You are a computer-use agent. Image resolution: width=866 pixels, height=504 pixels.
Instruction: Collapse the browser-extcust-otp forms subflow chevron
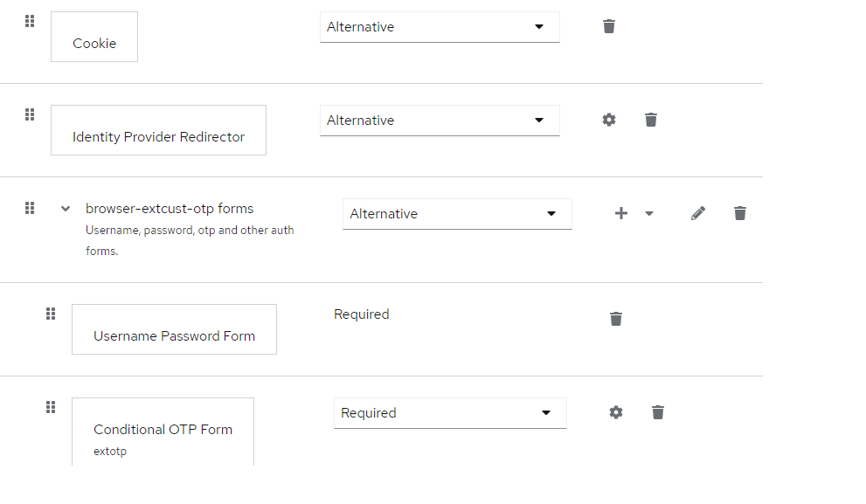[66, 209]
